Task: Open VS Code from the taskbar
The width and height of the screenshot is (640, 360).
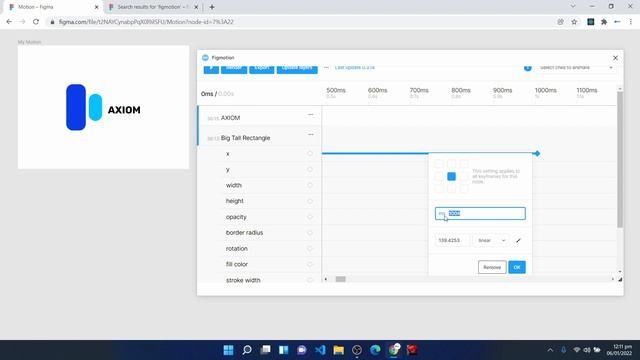Action: [x=320, y=350]
